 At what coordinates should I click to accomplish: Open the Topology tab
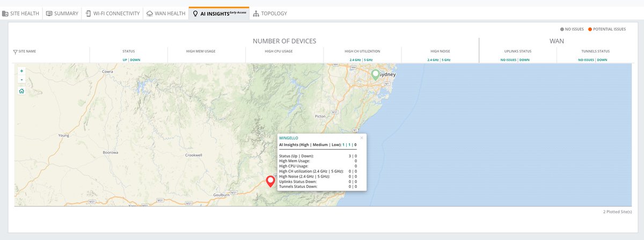click(270, 13)
